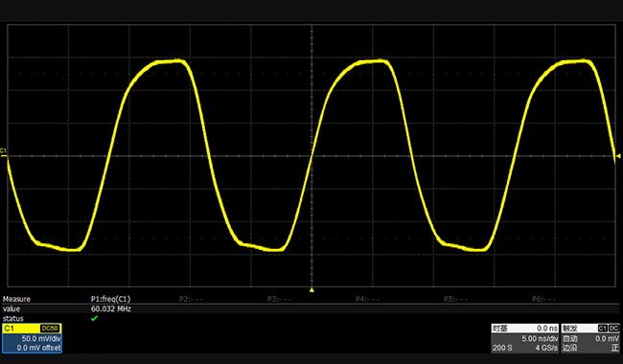Click the trigger C1 source badge
This screenshot has height=364, width=623.
click(602, 329)
